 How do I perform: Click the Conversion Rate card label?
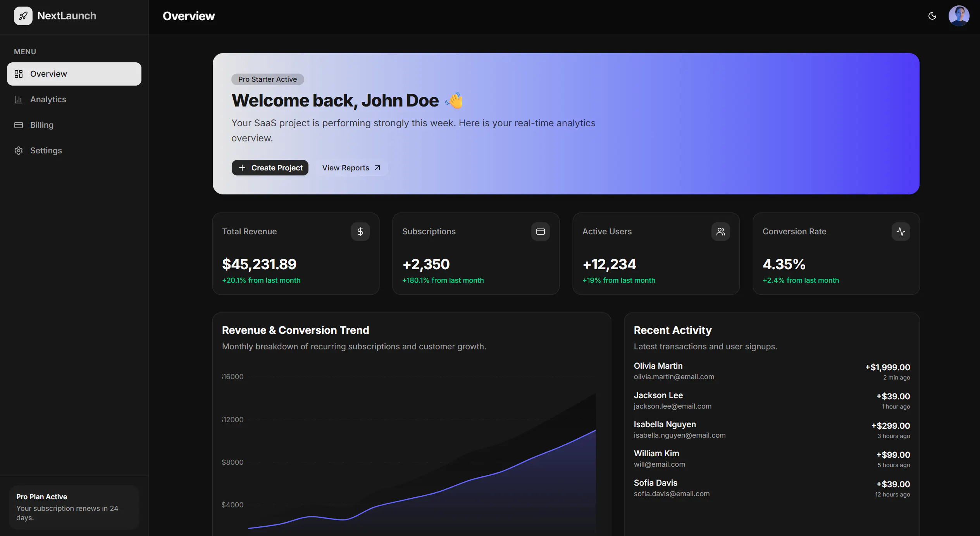[x=794, y=232]
